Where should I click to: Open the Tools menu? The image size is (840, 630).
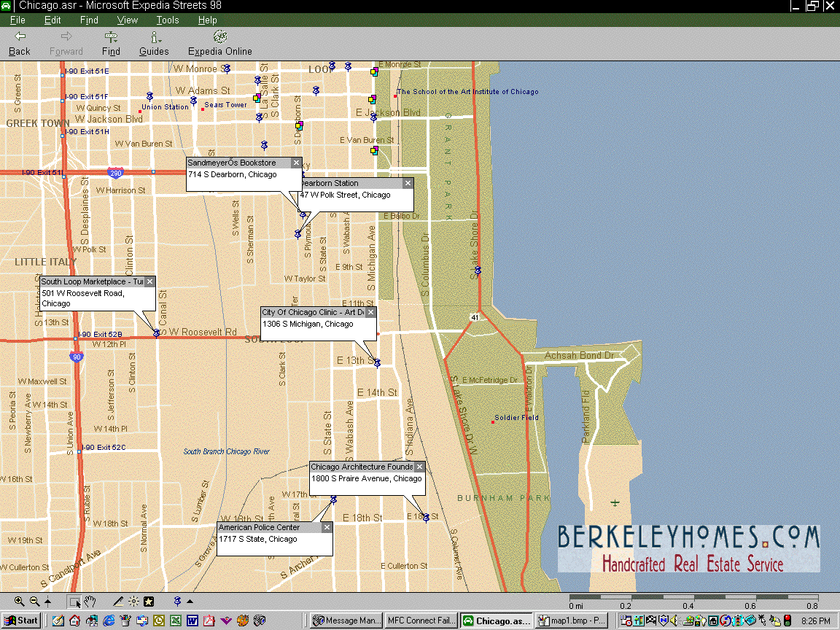(167, 20)
